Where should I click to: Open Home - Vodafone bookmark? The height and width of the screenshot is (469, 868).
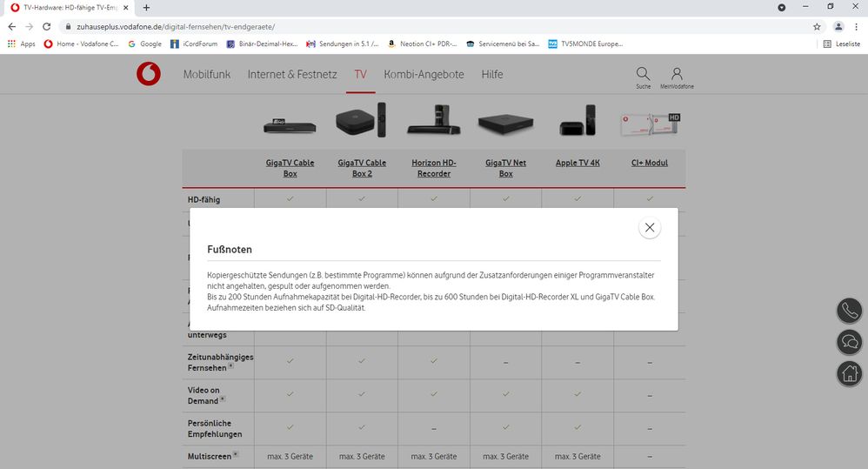(81, 44)
